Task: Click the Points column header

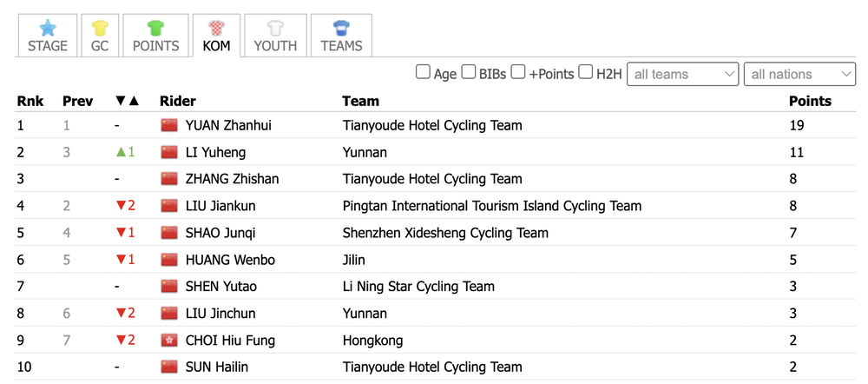Action: click(810, 101)
